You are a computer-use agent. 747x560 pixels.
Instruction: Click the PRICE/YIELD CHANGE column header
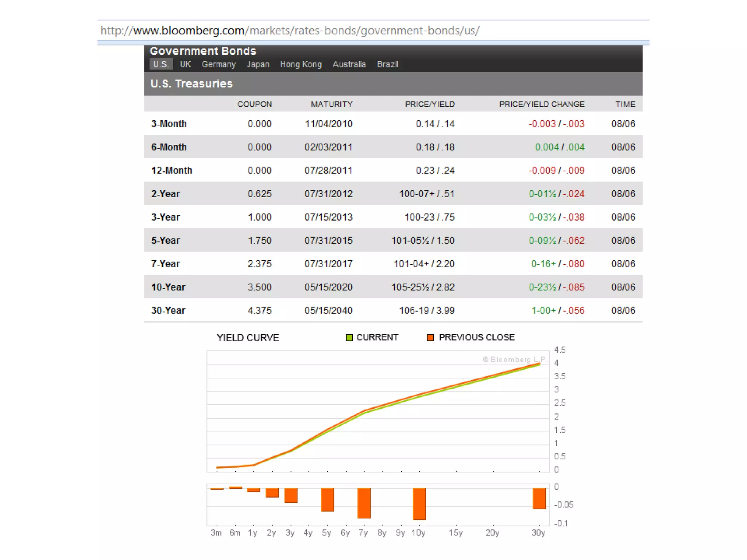click(x=542, y=104)
